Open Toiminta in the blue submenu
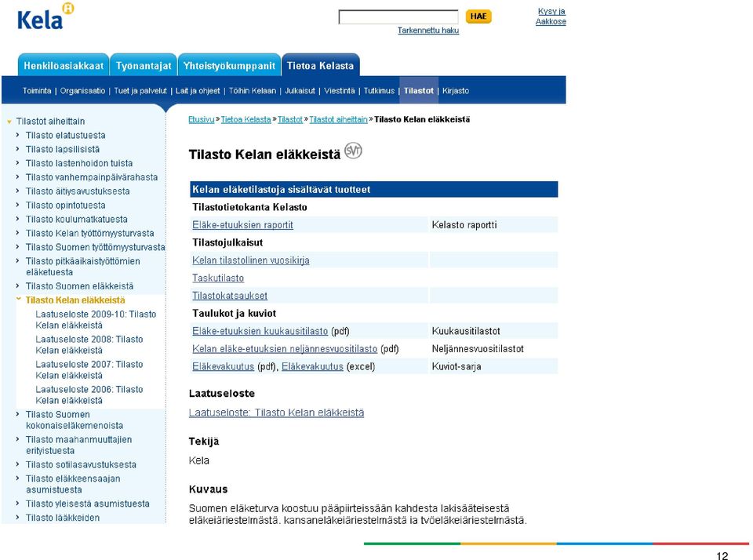753x560 pixels. [37, 91]
